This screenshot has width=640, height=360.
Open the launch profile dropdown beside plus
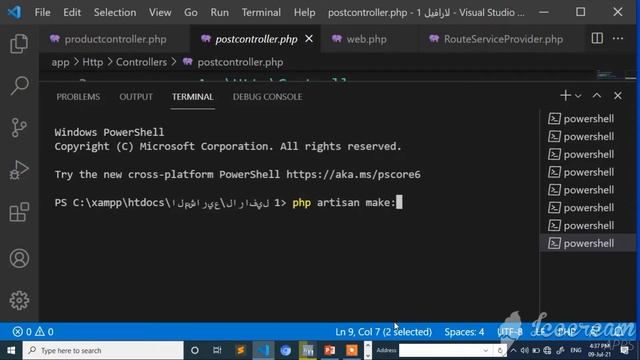(578, 96)
